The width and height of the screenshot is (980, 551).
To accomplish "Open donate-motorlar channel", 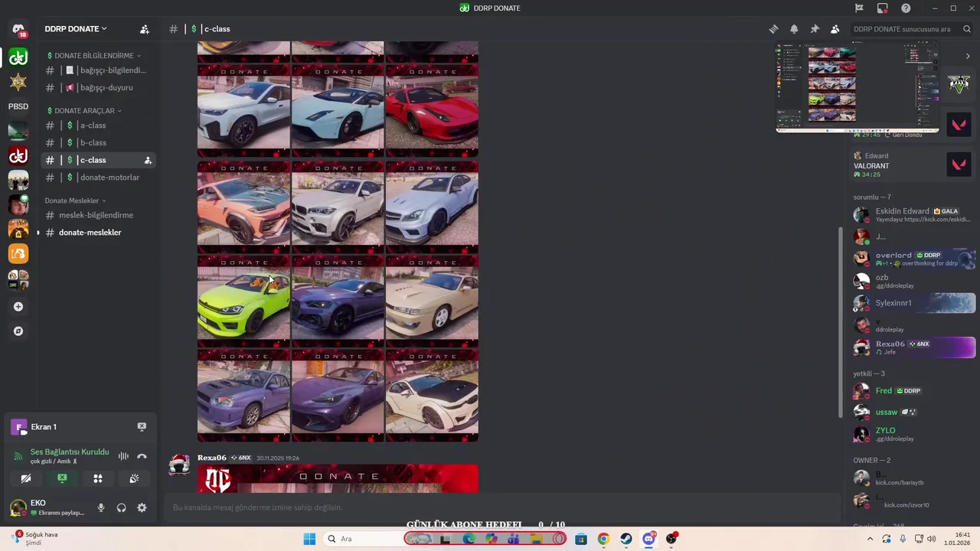I will 97,178.
